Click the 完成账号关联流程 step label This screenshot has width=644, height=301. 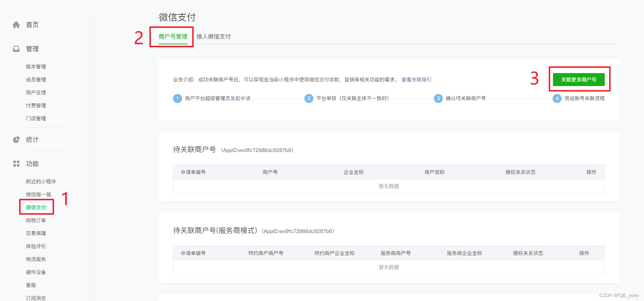point(585,98)
